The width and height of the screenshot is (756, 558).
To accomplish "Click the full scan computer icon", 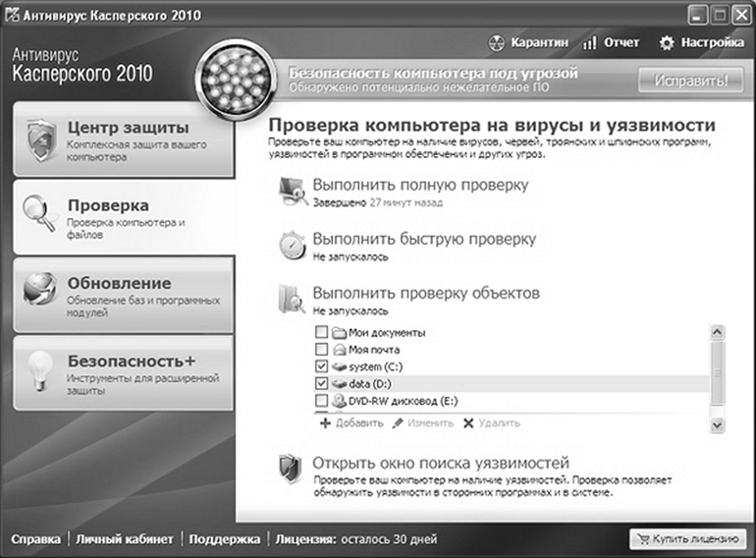I will [293, 192].
